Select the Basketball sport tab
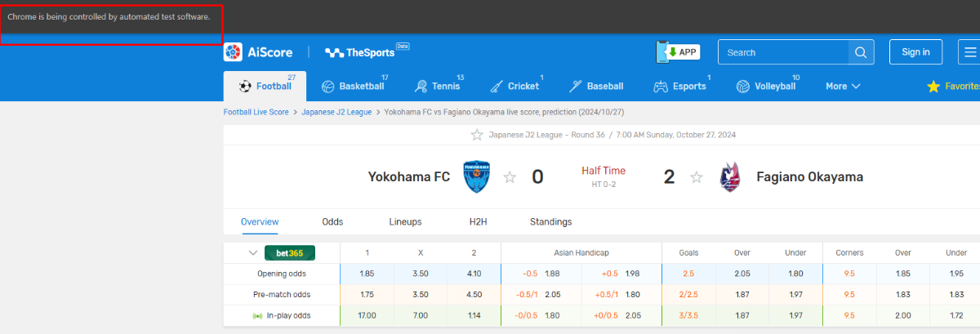 tap(353, 86)
